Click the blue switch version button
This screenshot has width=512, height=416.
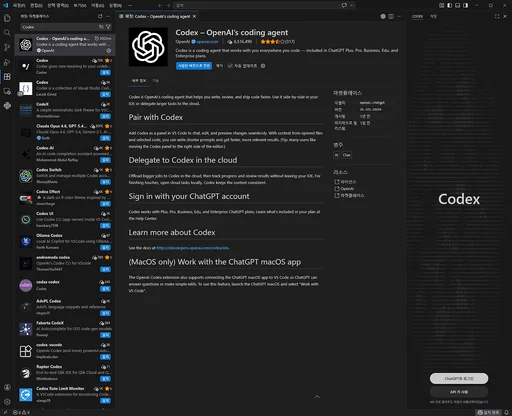[x=194, y=66]
